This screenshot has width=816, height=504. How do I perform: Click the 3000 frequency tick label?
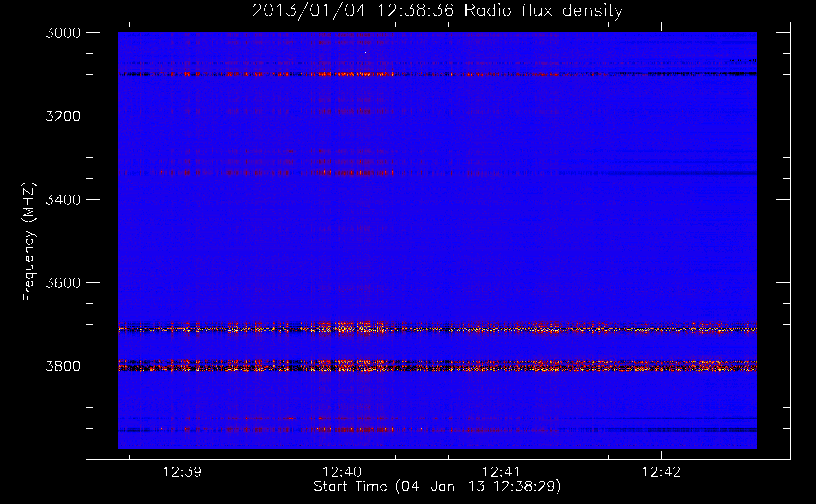tap(63, 33)
